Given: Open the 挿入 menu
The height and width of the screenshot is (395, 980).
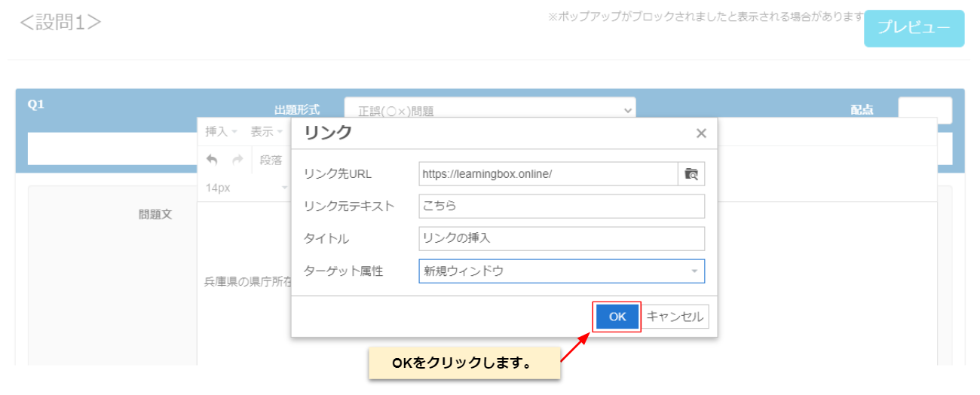Looking at the screenshot, I should point(221,131).
